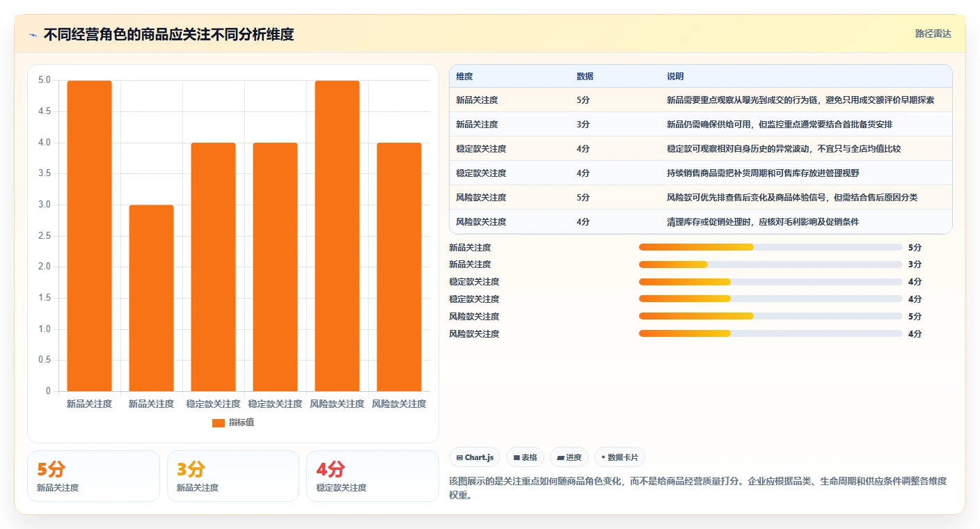Click the panel title '不同经营角色的商品应关注不同分析维度'

click(x=168, y=35)
